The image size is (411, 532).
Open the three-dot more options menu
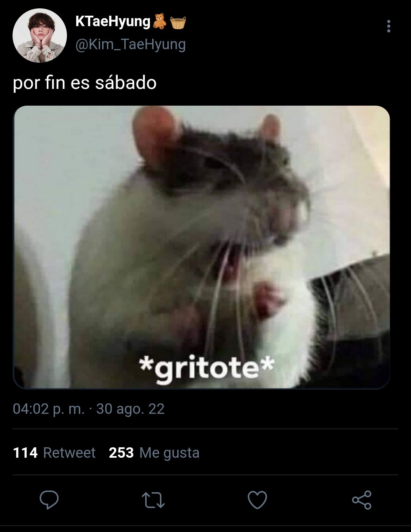pyautogui.click(x=389, y=26)
